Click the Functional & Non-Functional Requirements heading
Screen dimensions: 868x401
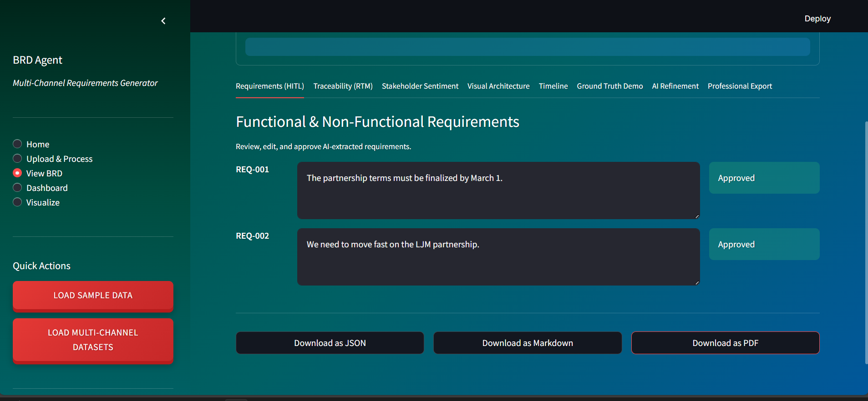coord(377,122)
